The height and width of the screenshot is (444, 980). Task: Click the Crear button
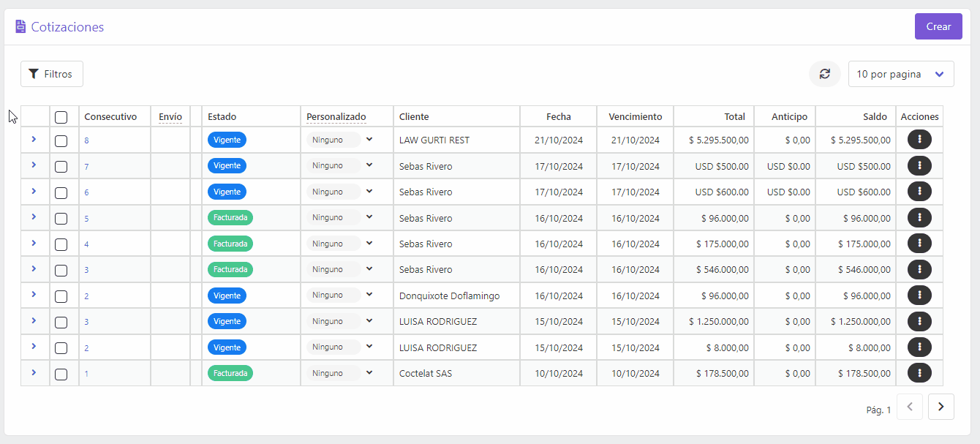pos(938,26)
